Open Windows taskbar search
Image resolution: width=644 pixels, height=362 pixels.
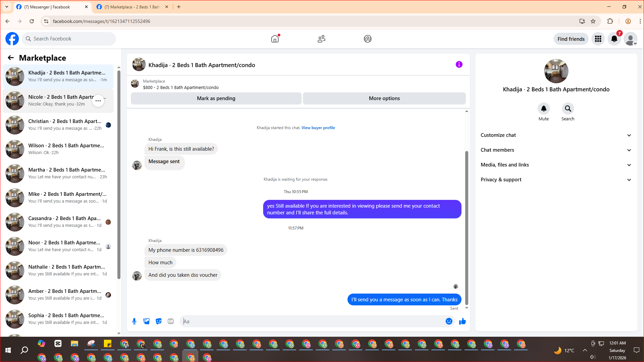(24, 350)
